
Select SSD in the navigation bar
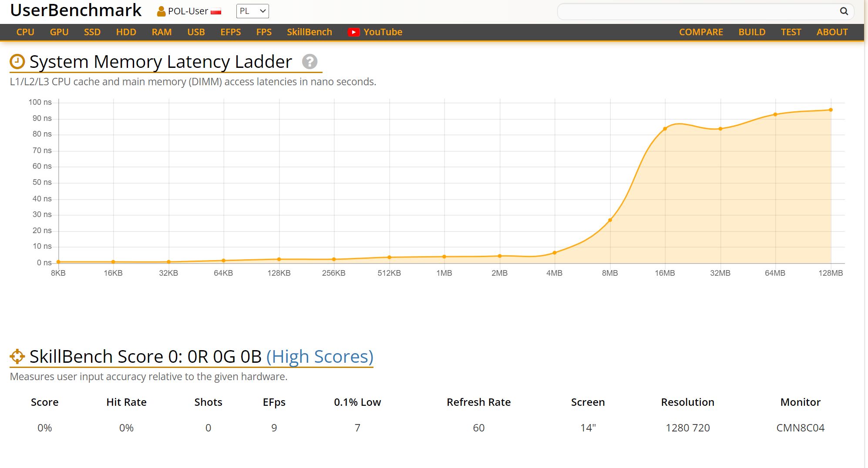click(92, 32)
